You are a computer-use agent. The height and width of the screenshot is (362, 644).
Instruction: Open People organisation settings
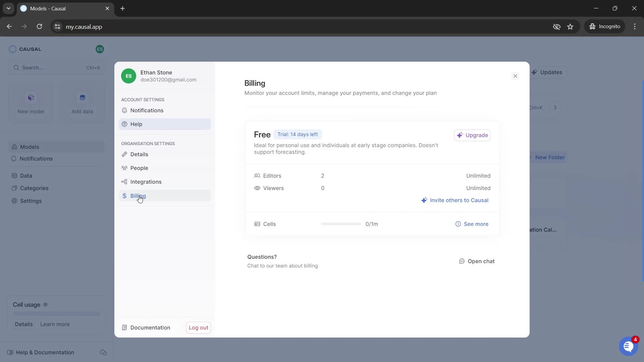pyautogui.click(x=139, y=168)
